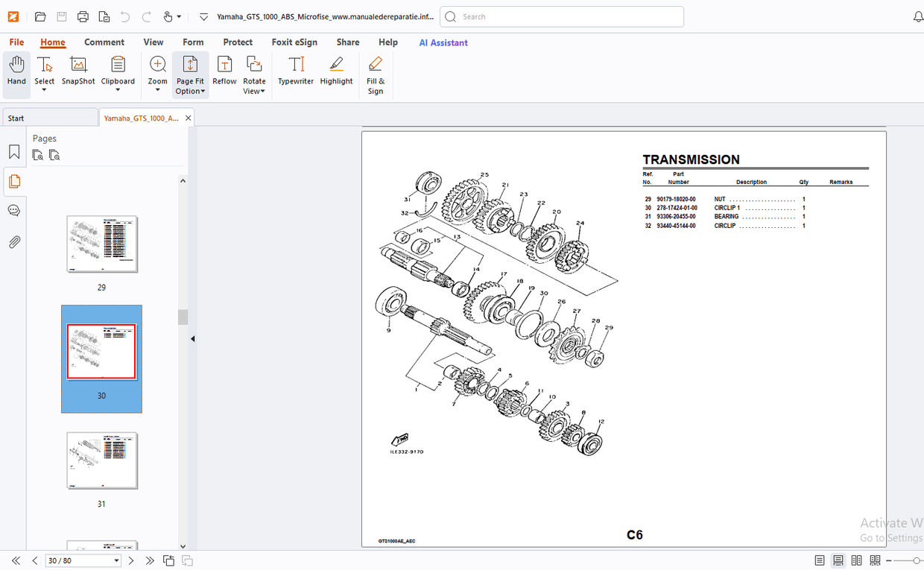924x570 pixels.
Task: Go to the next page arrow
Action: (131, 560)
